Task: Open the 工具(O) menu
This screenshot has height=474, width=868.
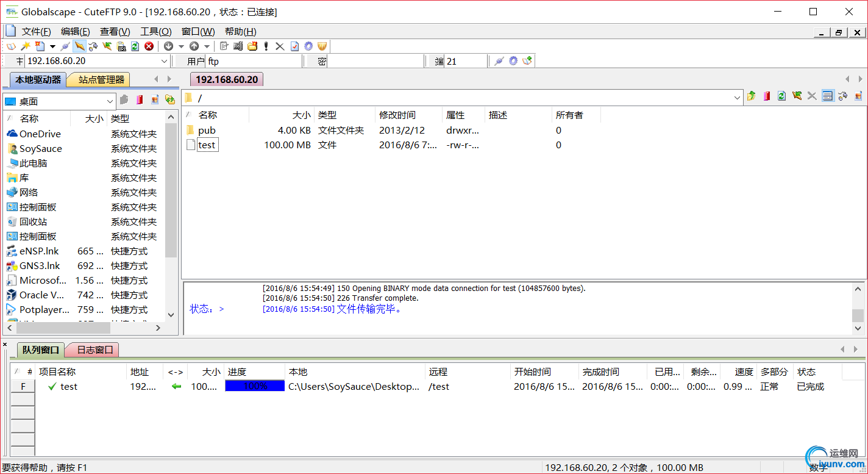Action: pyautogui.click(x=156, y=32)
